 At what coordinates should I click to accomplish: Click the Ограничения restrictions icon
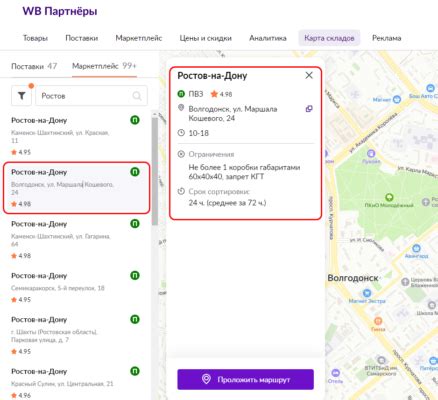pyautogui.click(x=181, y=154)
